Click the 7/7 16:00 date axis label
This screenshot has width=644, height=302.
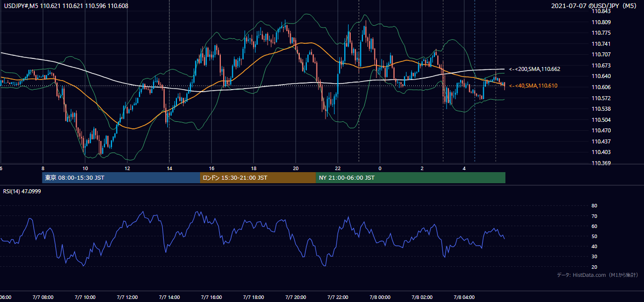click(212, 297)
